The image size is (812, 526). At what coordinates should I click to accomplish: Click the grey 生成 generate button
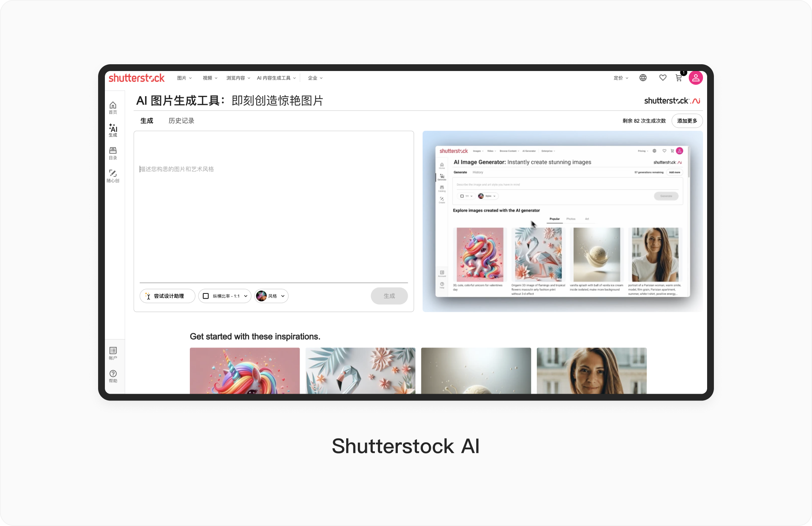[389, 296]
